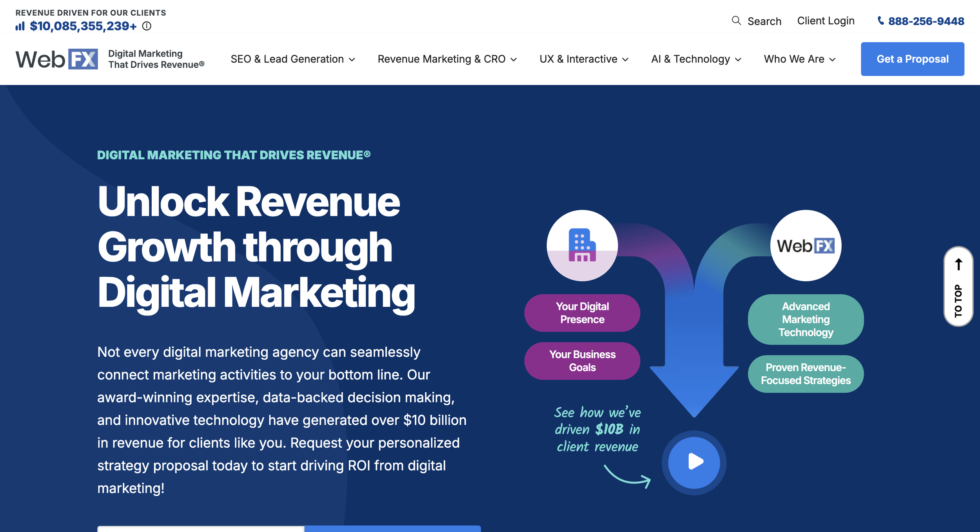Viewport: 980px width, 532px height.
Task: Click the To Top arrow button
Action: pos(958,286)
